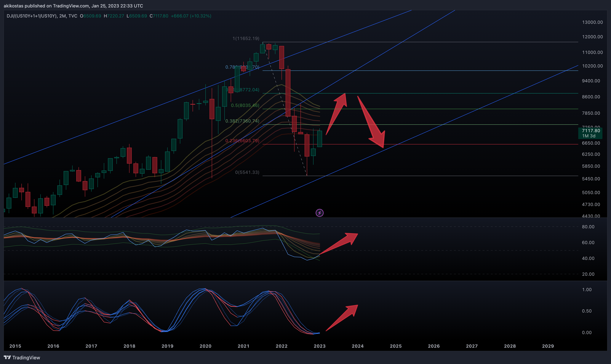The width and height of the screenshot is (611, 364).
Task: Click the 0.50 stochastic axis label
Action: click(587, 311)
